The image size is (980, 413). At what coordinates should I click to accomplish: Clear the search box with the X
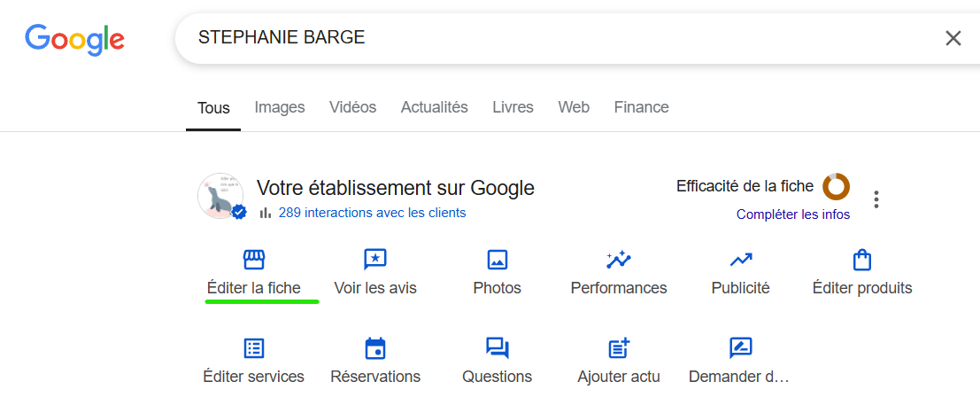(x=953, y=37)
